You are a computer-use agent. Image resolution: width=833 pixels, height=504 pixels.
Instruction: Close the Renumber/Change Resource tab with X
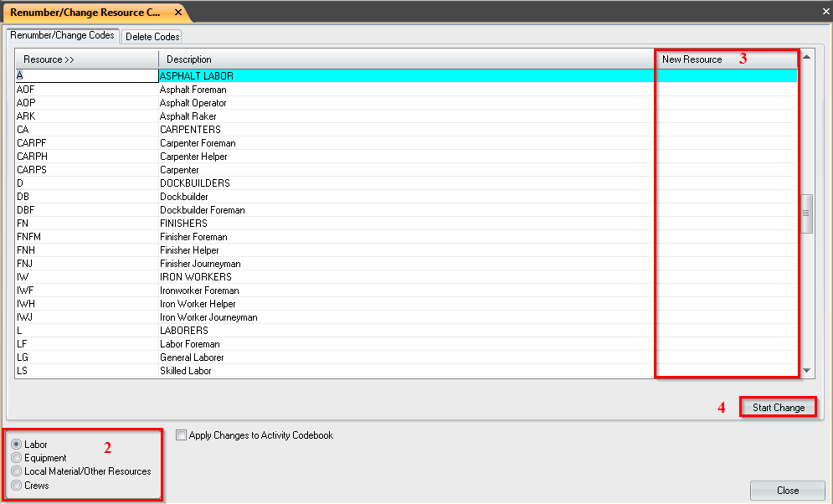pos(178,12)
